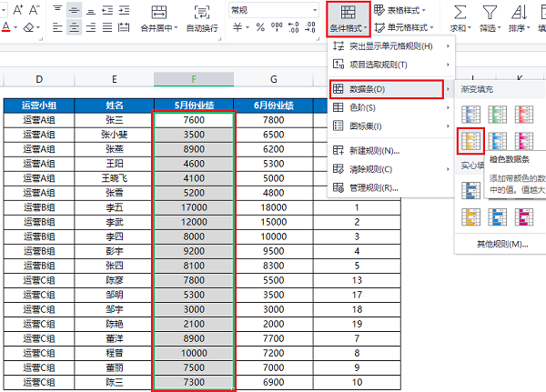Choose red gradient data bar
546x392 pixels.
(524, 115)
